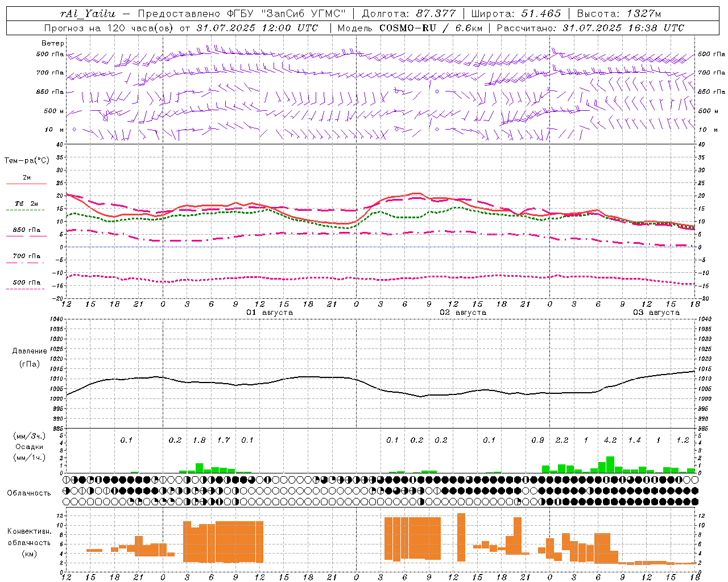728x582 pixels.
Task: Click the precipitation value '1.4'
Action: coord(634,440)
